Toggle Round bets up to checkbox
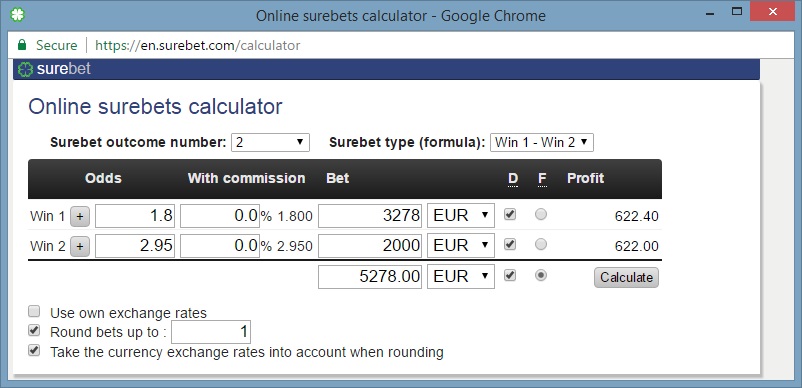The width and height of the screenshot is (802, 388). point(34,331)
